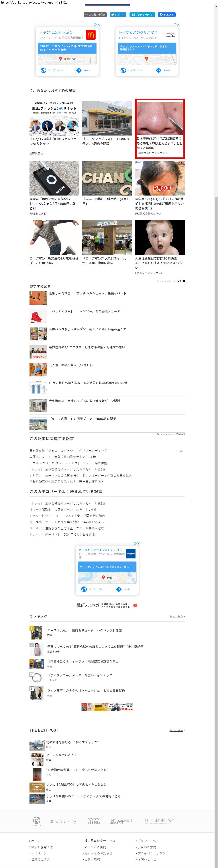Click the Twitter ツイート share button
This screenshot has height=868, width=218.
tap(118, 14)
